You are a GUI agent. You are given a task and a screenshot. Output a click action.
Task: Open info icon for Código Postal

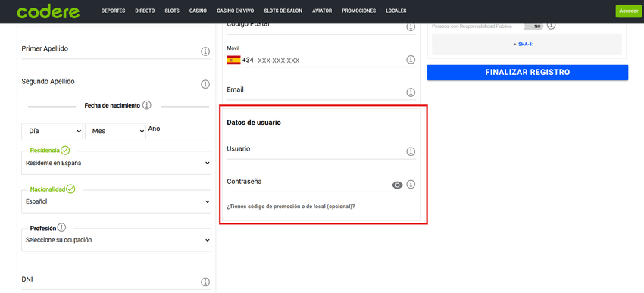[x=411, y=26]
